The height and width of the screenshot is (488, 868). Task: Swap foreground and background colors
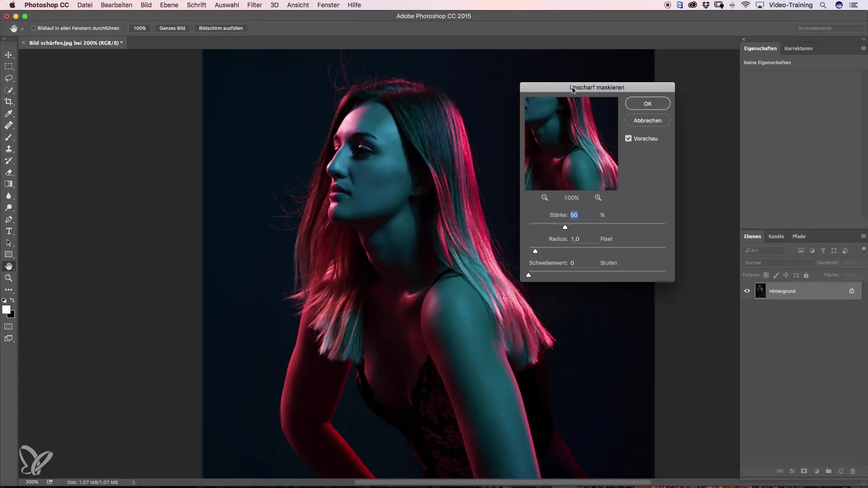pos(13,300)
